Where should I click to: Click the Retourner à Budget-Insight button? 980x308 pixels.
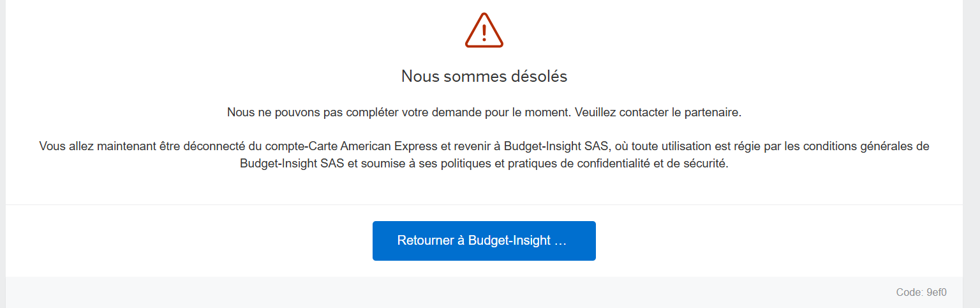(x=484, y=241)
